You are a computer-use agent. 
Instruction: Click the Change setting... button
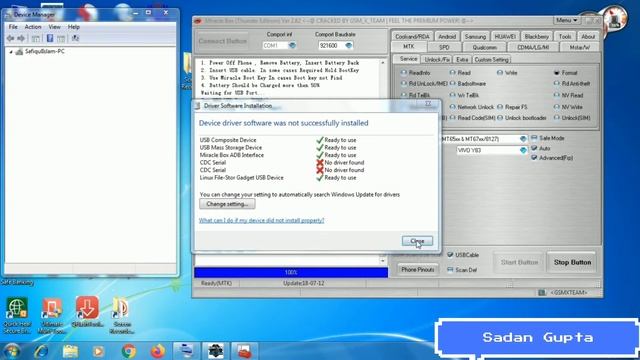pyautogui.click(x=227, y=204)
